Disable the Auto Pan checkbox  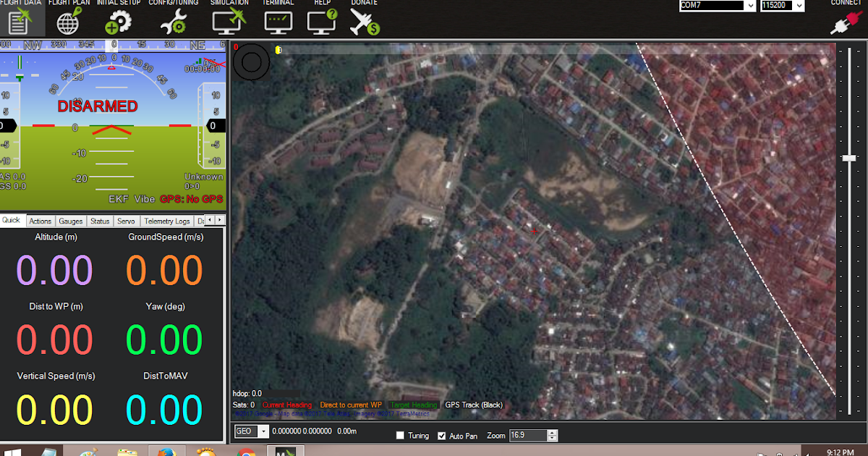pos(442,435)
